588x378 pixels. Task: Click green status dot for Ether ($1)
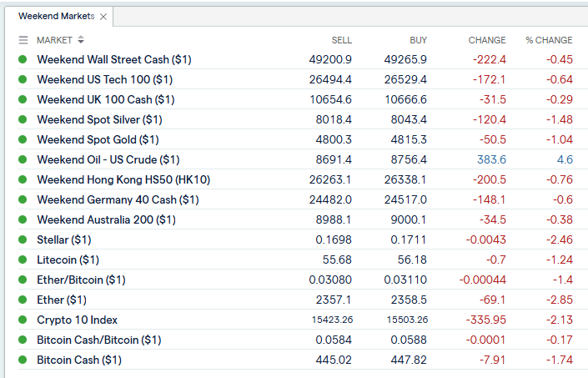23,300
